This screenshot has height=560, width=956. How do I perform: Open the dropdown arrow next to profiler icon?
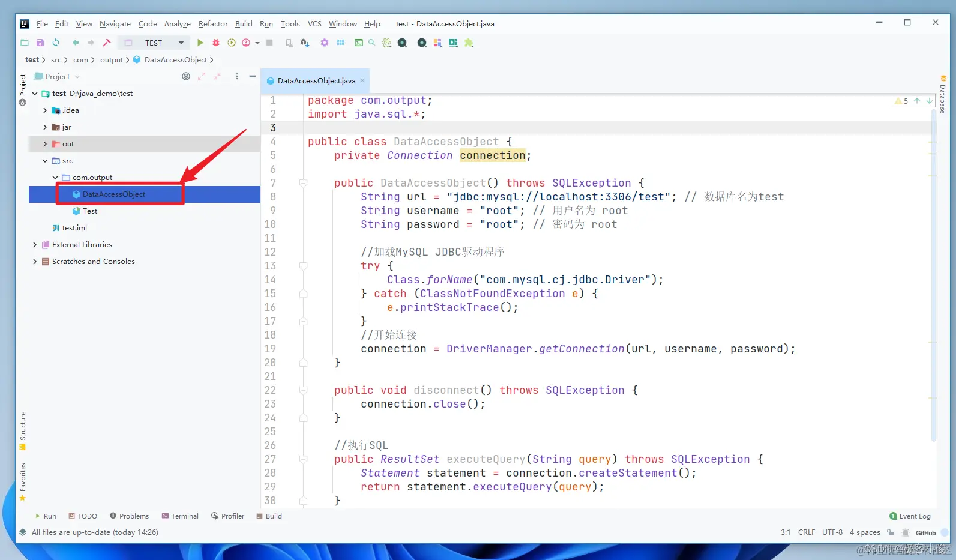257,43
